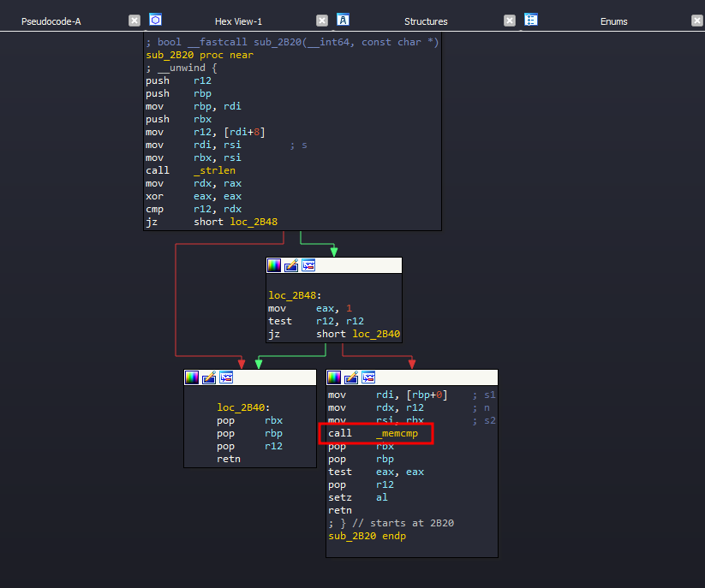Click the group icon in the _memcmp block header
This screenshot has height=588, width=705.
coord(368,377)
